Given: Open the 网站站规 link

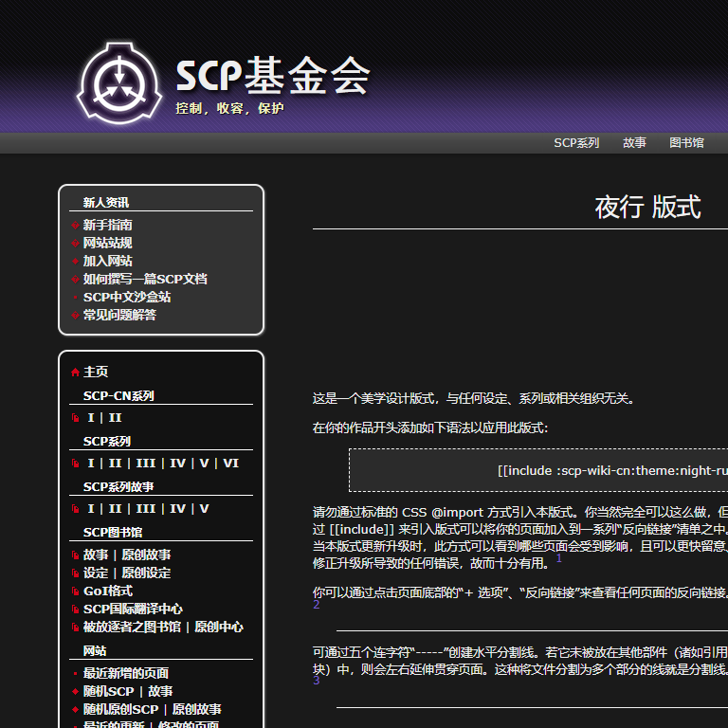Looking at the screenshot, I should 107,244.
